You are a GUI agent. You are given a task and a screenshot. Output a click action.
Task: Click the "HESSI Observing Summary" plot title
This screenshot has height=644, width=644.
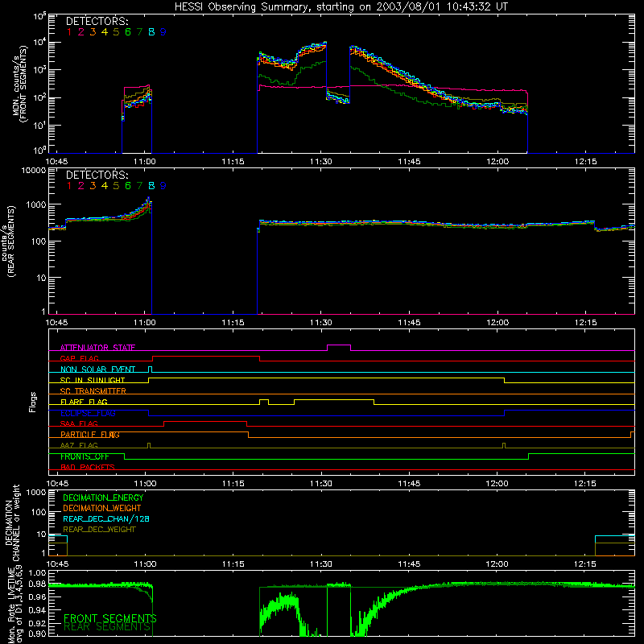click(x=341, y=6)
